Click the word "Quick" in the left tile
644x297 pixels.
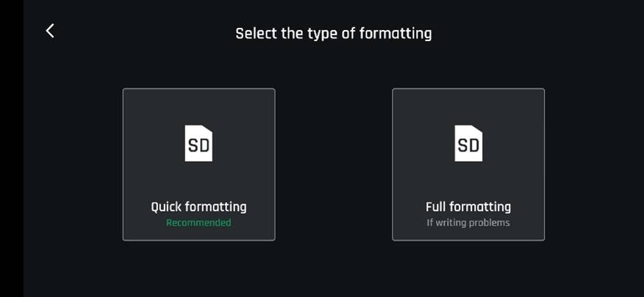pos(167,207)
